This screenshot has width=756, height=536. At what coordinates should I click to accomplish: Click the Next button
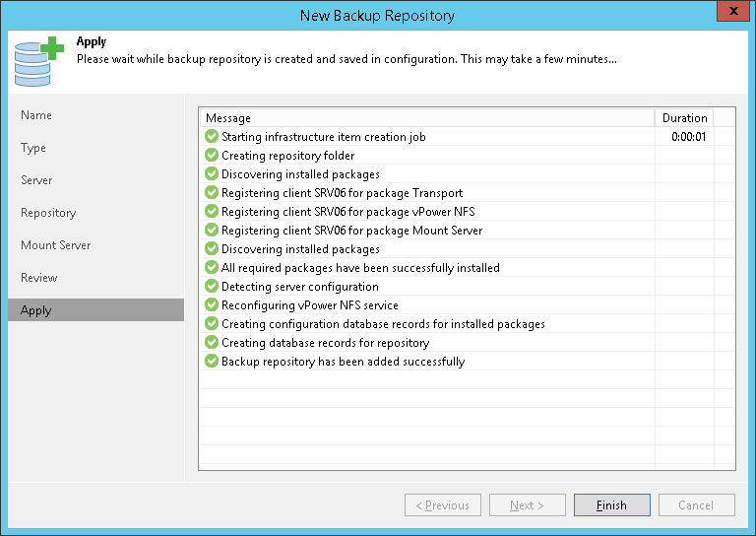[x=527, y=505]
